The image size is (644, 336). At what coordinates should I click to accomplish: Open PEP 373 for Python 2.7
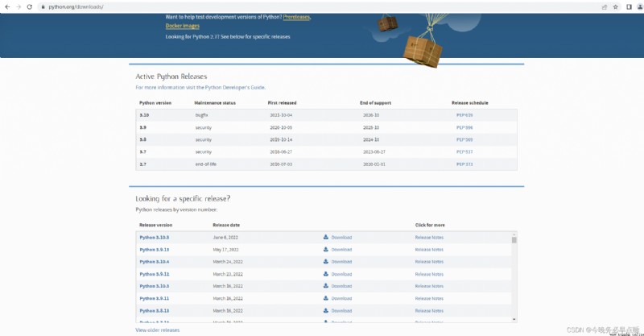tap(464, 164)
